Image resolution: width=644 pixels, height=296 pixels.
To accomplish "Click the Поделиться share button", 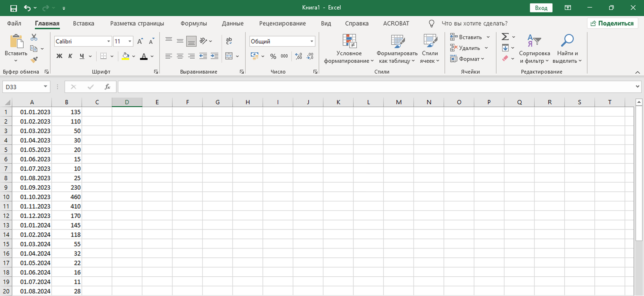I will pyautogui.click(x=612, y=23).
